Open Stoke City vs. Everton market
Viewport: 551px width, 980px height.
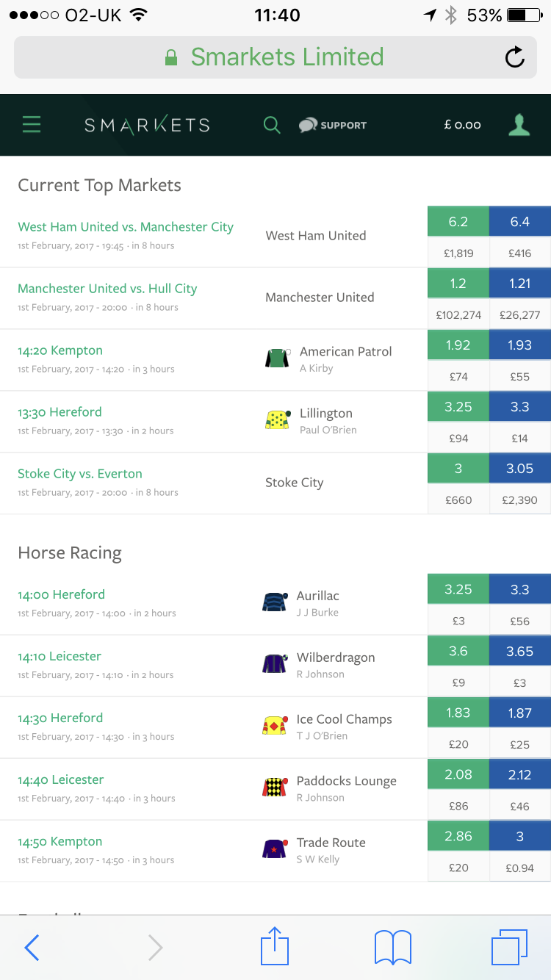coord(80,474)
